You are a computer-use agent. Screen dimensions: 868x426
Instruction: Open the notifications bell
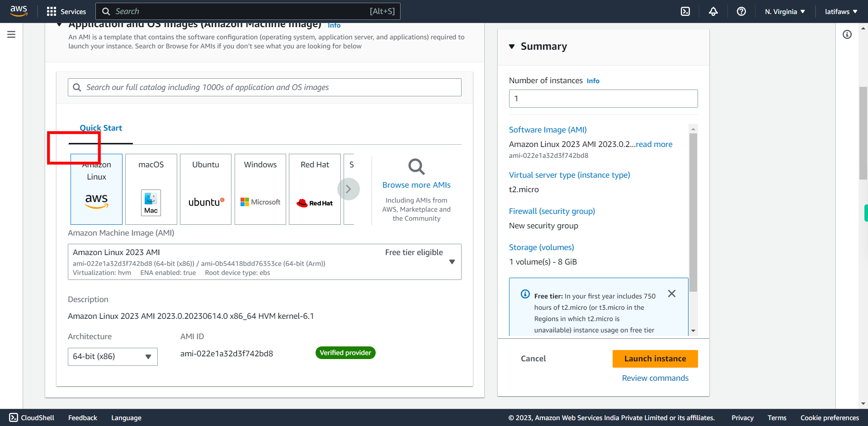pos(713,11)
